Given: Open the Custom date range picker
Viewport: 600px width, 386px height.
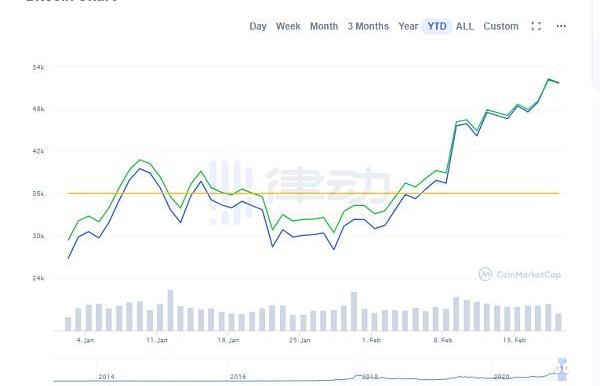Looking at the screenshot, I should click(x=501, y=26).
